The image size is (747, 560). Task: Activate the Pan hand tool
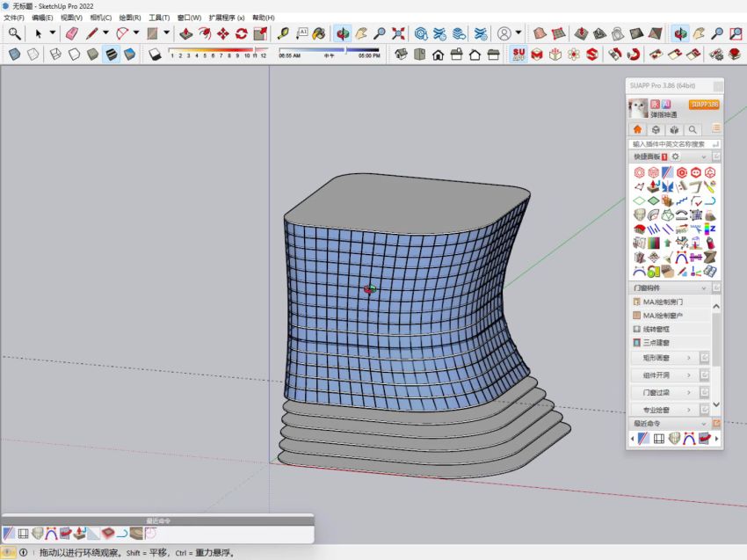[x=361, y=33]
